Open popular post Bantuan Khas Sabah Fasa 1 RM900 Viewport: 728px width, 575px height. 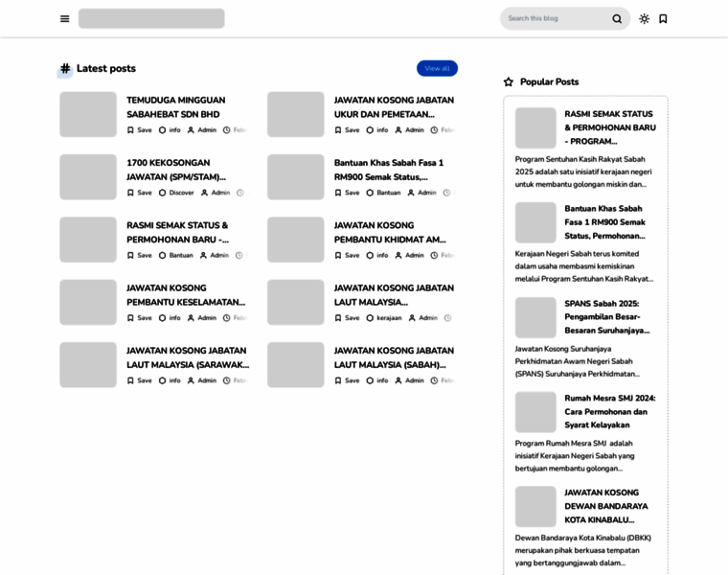tap(604, 222)
